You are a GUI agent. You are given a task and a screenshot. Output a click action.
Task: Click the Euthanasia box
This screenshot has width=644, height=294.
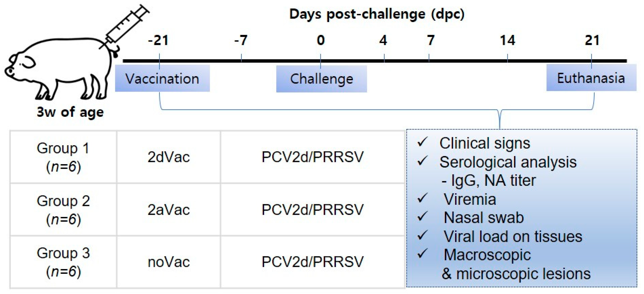click(x=591, y=78)
